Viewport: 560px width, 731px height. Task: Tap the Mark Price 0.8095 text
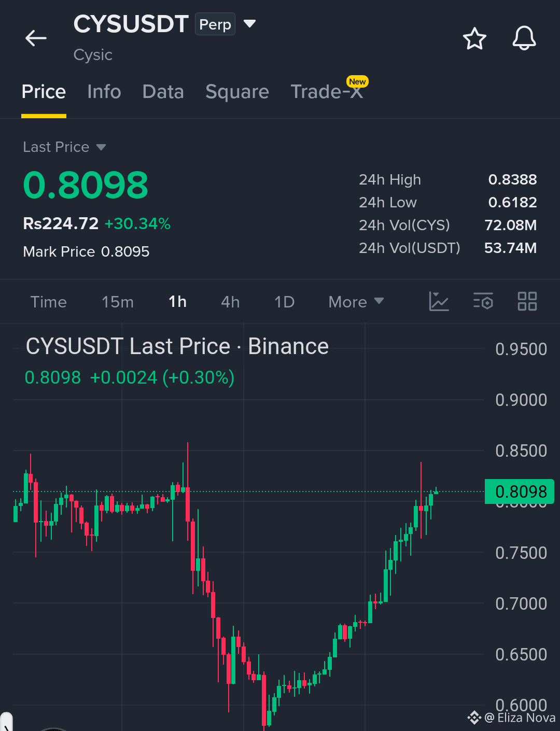[86, 252]
